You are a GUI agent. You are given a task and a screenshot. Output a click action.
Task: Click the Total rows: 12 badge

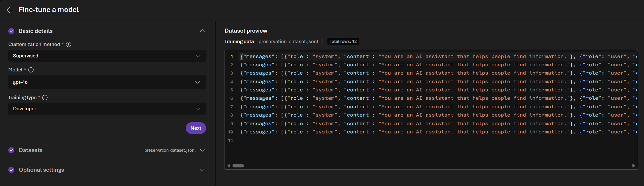click(343, 41)
